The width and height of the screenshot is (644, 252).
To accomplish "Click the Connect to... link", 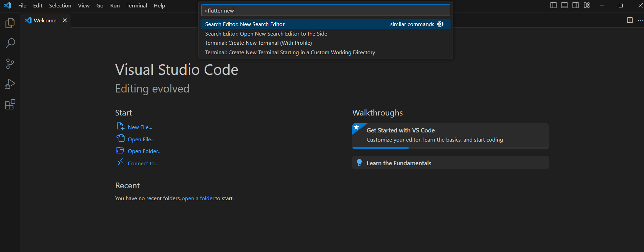I will click(x=143, y=163).
